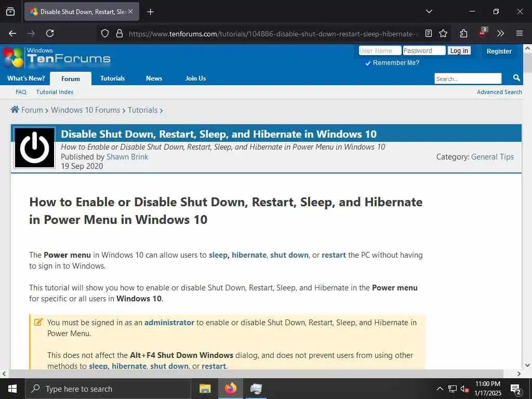Click the site security padlock icon
This screenshot has width=532, height=399.
click(119, 33)
